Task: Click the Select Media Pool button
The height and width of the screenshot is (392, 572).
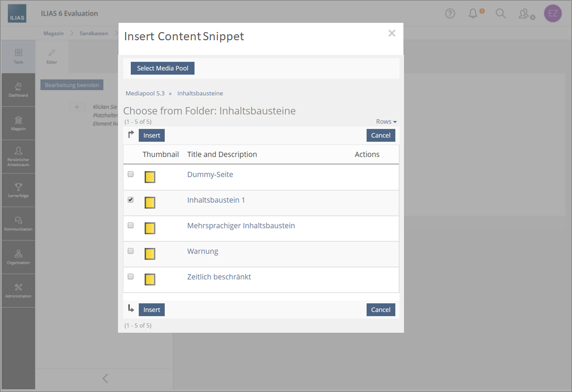Action: coord(163,69)
